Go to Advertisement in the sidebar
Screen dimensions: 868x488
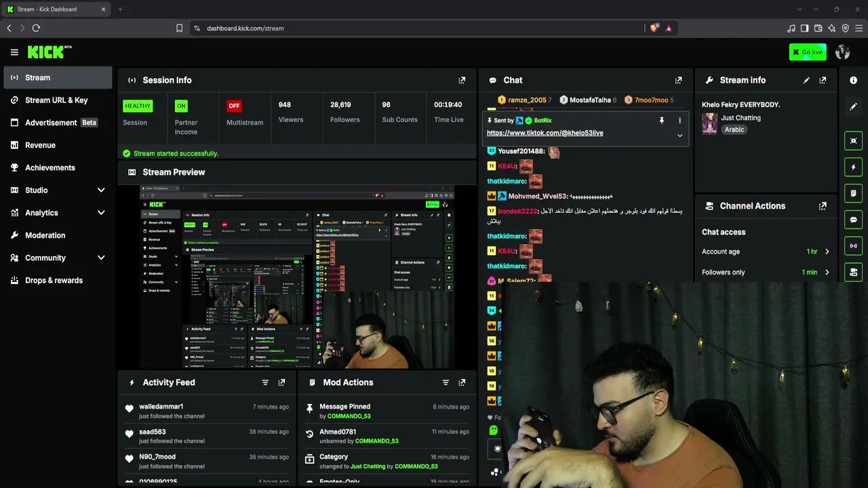58,123
